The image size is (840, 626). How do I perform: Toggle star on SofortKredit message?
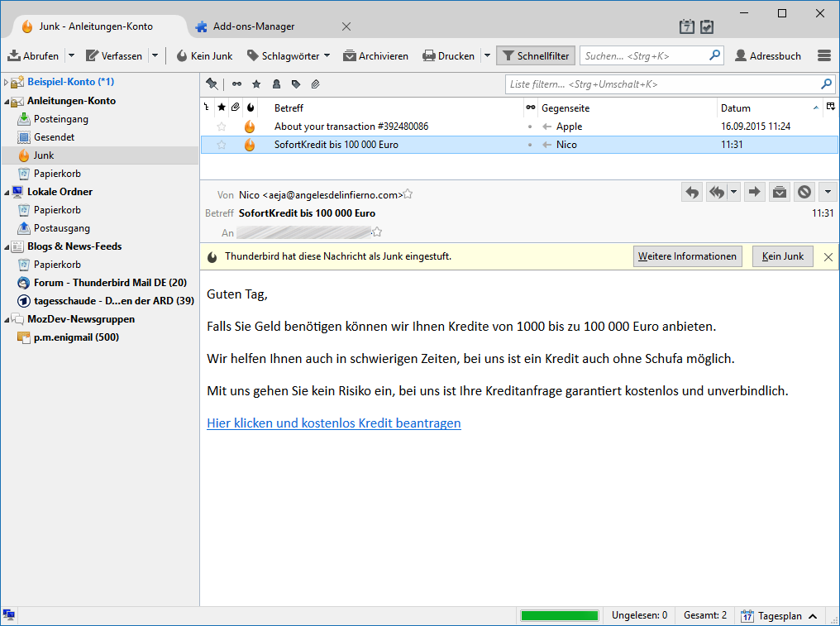point(222,145)
